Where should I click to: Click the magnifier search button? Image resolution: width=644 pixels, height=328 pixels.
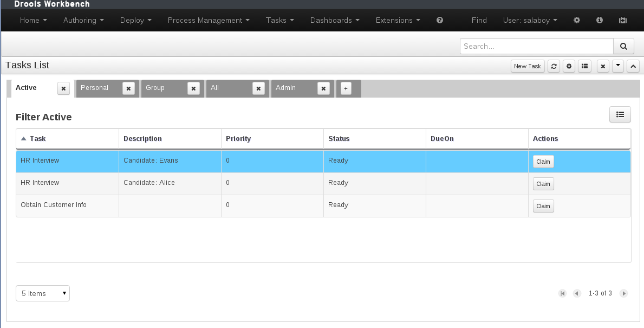(623, 46)
